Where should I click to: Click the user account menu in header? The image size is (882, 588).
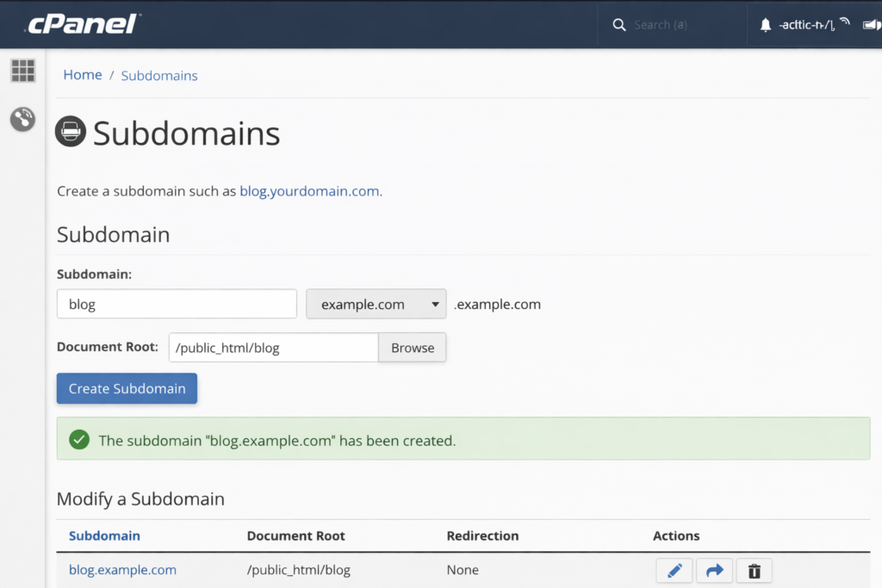click(808, 24)
